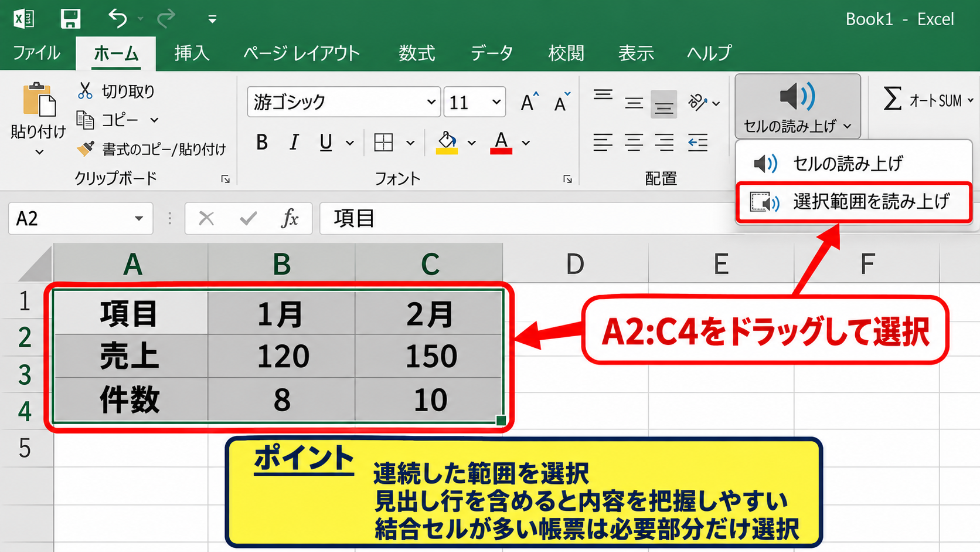Click decrease indent icon
The height and width of the screenshot is (552, 980).
[697, 143]
